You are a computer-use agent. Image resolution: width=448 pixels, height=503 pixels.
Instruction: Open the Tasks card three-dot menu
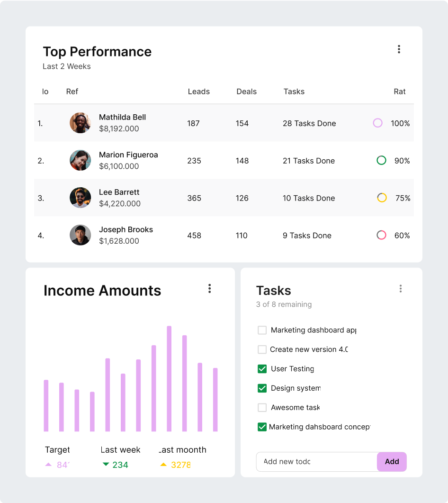[400, 289]
